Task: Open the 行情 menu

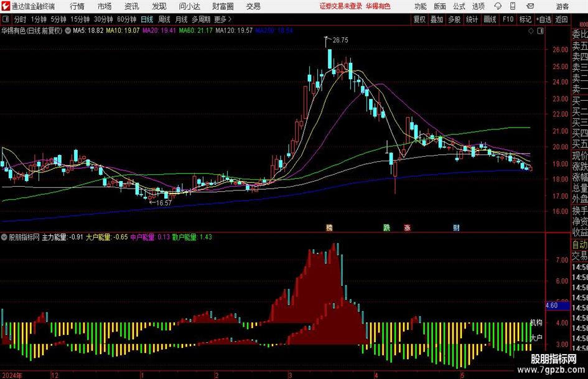Action: [77, 6]
